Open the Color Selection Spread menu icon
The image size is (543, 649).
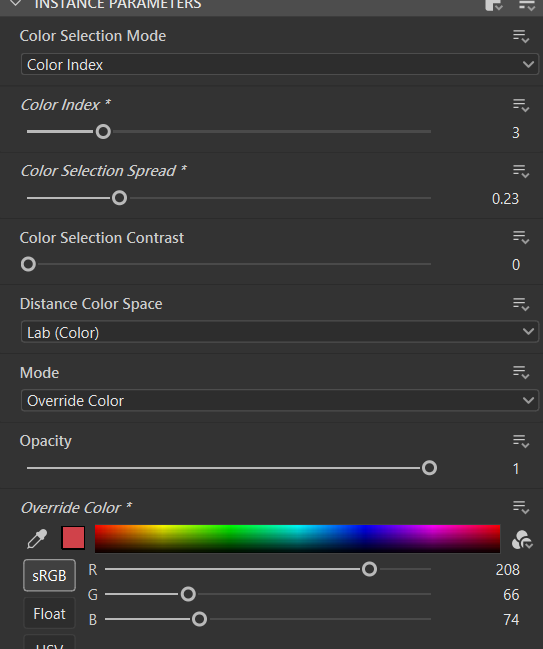(x=521, y=171)
